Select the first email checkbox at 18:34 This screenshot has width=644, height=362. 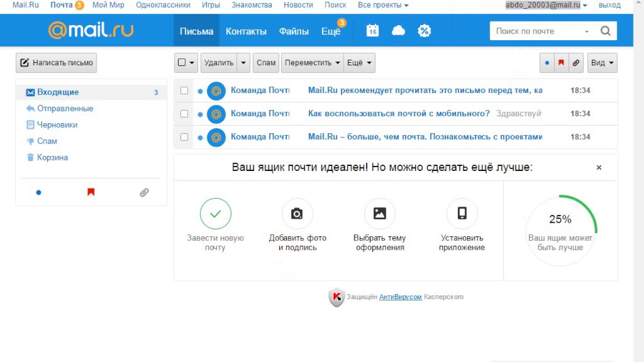(x=184, y=90)
